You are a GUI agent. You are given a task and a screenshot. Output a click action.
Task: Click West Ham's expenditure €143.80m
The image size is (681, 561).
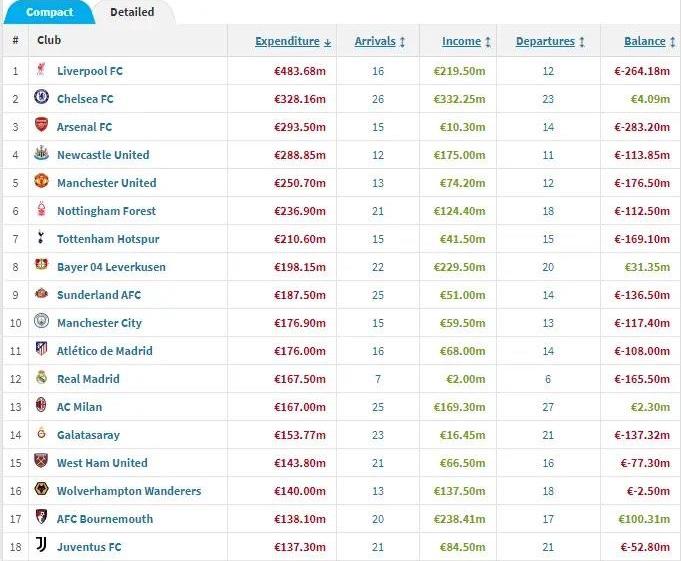pyautogui.click(x=300, y=463)
